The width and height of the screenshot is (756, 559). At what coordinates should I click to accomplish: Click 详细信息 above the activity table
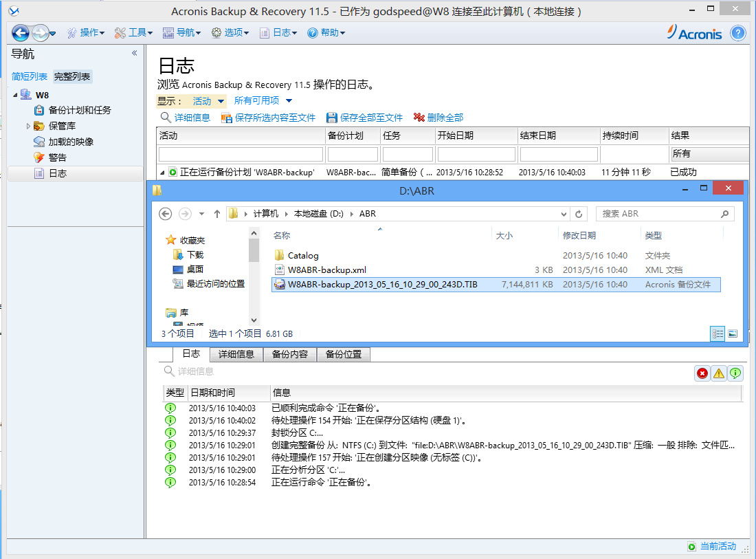coord(186,118)
